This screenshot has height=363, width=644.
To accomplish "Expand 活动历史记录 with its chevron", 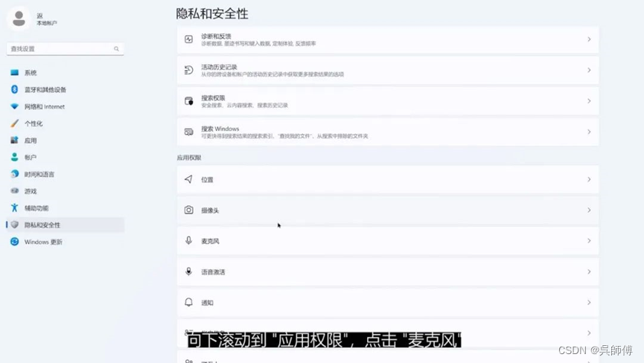I will point(589,70).
